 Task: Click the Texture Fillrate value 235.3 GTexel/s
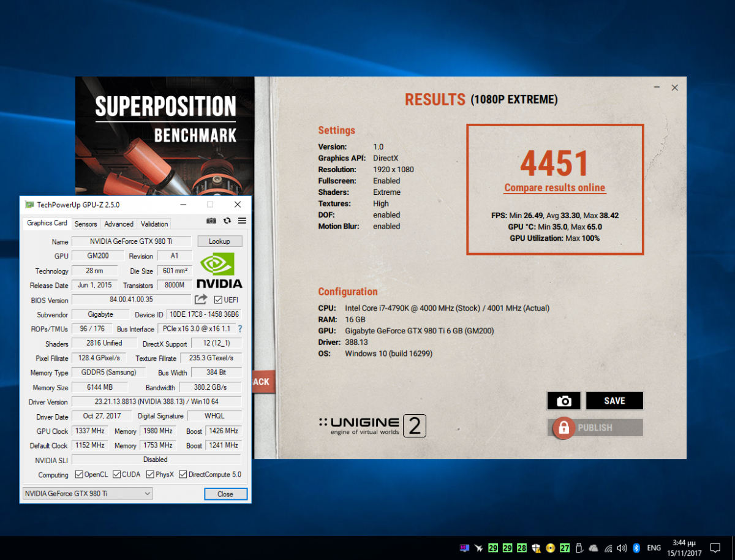click(x=210, y=358)
